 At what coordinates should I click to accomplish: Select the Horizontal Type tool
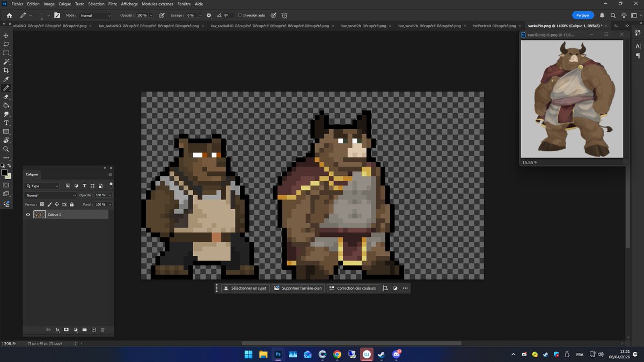click(x=6, y=122)
